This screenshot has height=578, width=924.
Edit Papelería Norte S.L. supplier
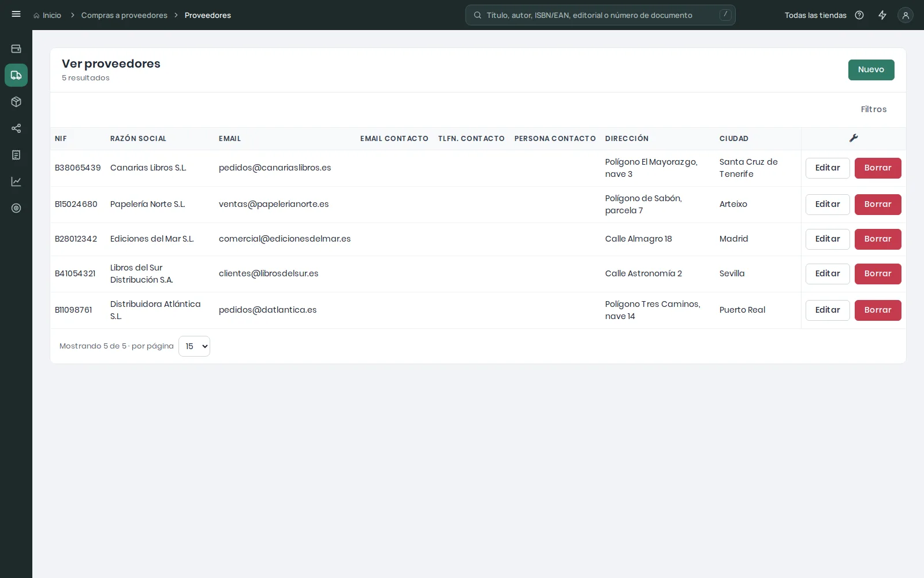(x=828, y=205)
